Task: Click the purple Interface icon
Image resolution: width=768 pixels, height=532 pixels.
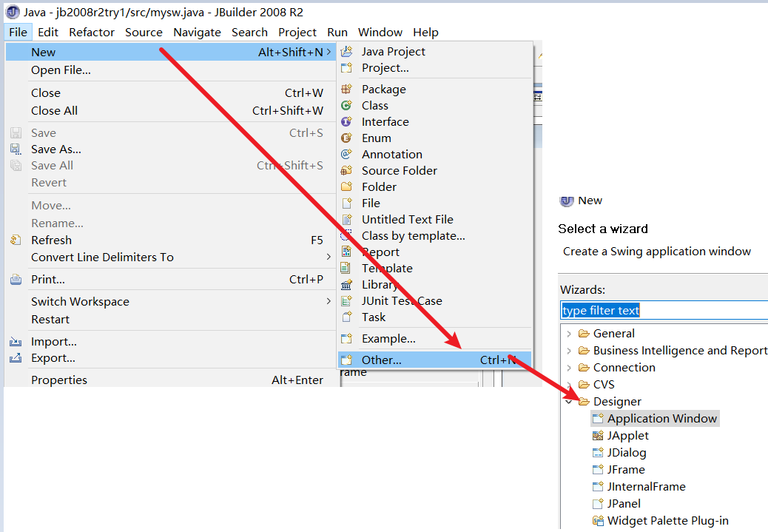Action: coord(347,121)
